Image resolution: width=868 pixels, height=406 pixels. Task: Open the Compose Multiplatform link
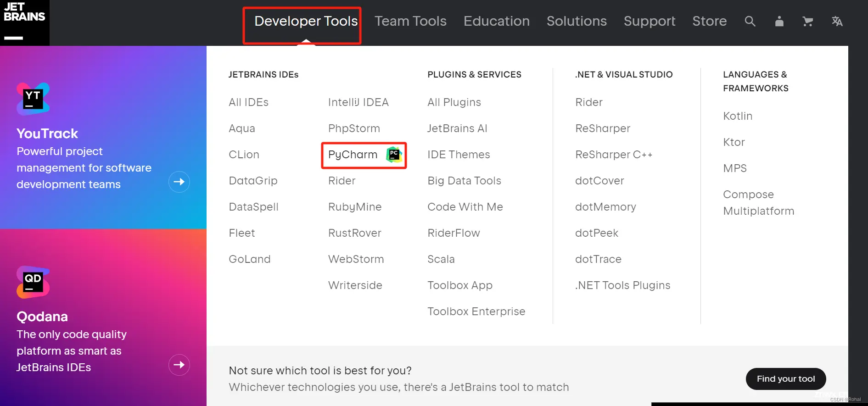(759, 203)
